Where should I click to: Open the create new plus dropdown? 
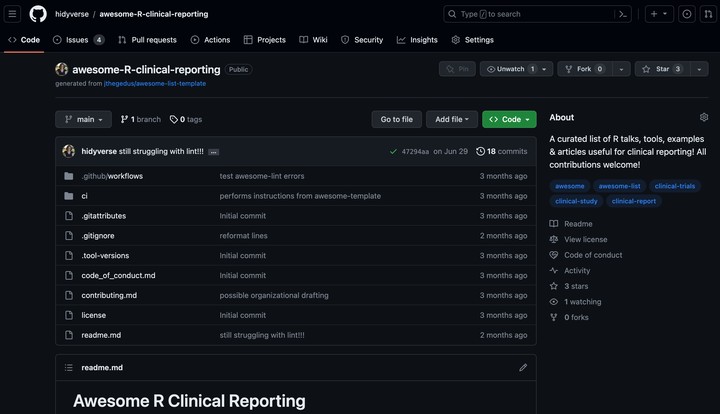(x=659, y=14)
